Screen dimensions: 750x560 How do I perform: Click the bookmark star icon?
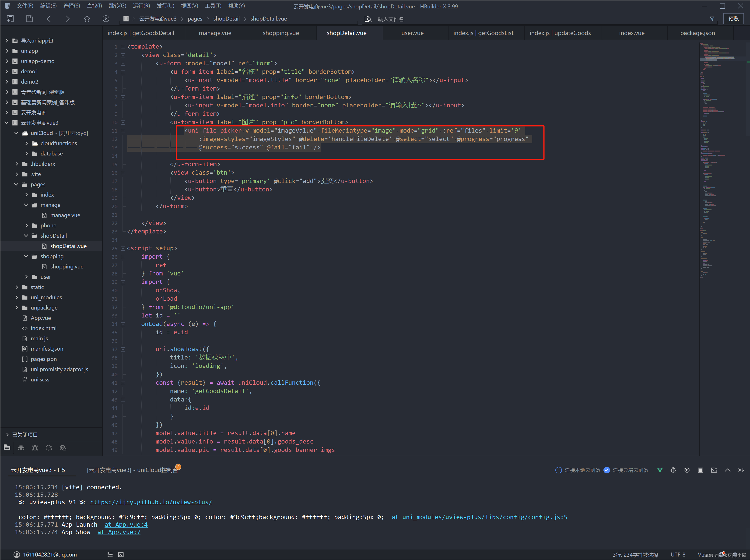(x=87, y=19)
